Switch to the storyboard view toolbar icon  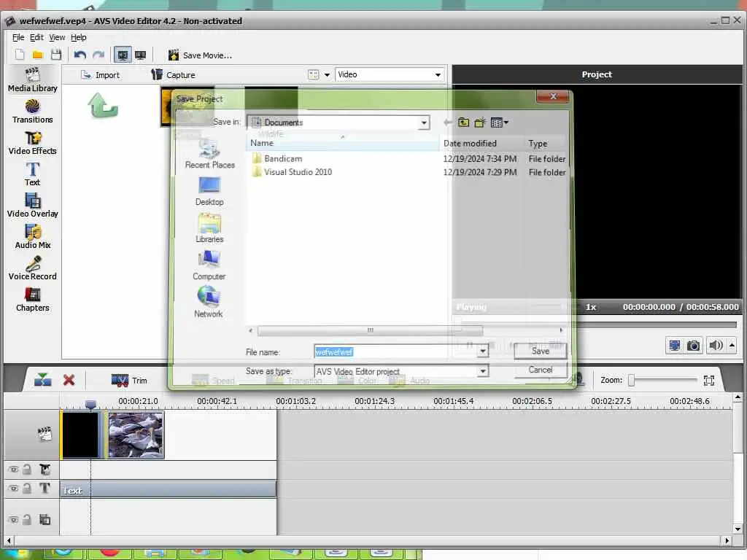coord(141,55)
